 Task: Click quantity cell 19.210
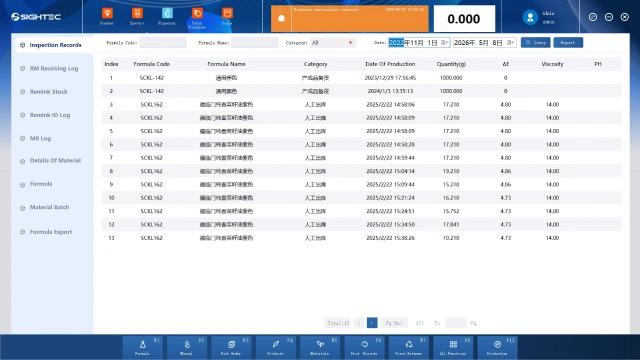coord(451,171)
